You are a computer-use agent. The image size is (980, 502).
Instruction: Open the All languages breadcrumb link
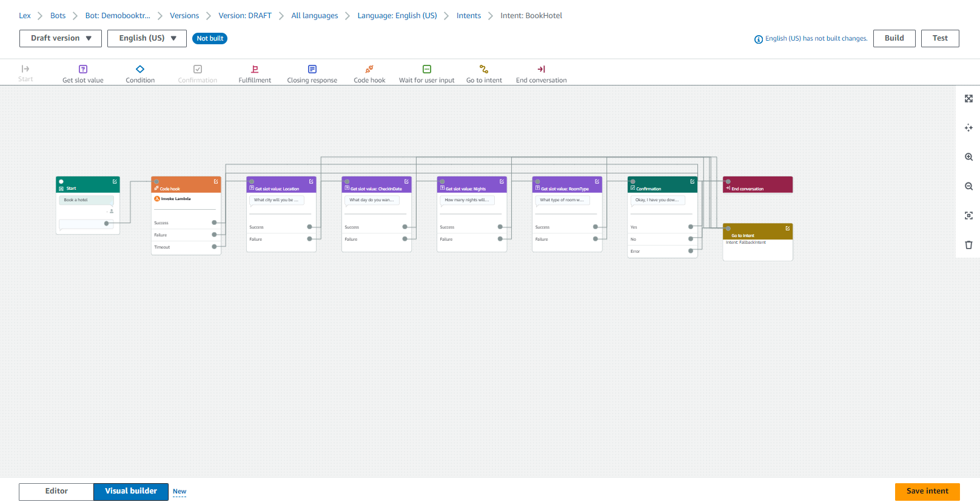[315, 16]
